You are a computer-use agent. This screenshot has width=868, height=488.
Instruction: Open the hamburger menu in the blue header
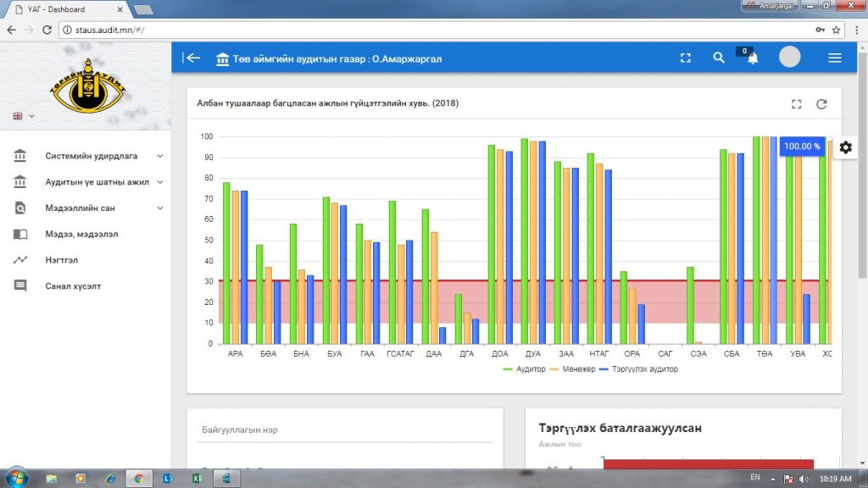(835, 58)
